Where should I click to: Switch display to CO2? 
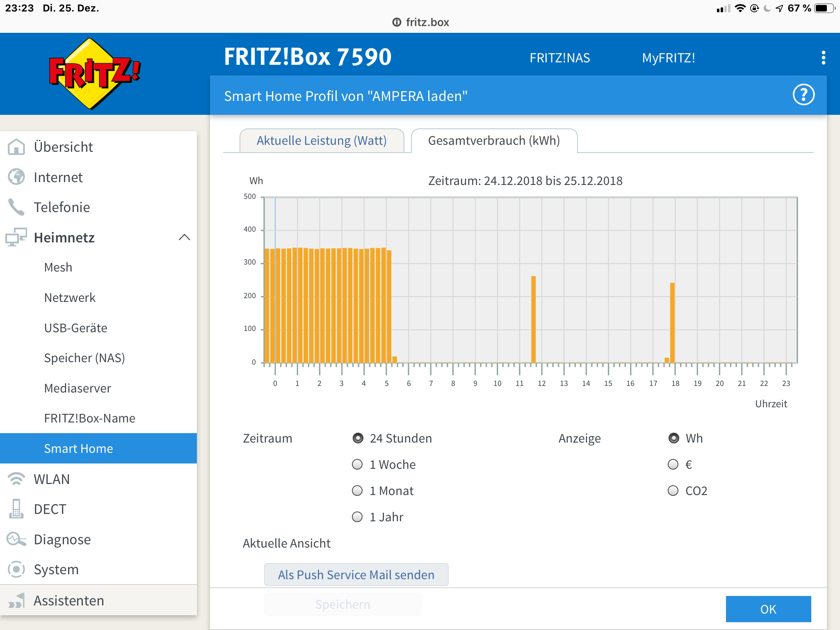[x=673, y=491]
